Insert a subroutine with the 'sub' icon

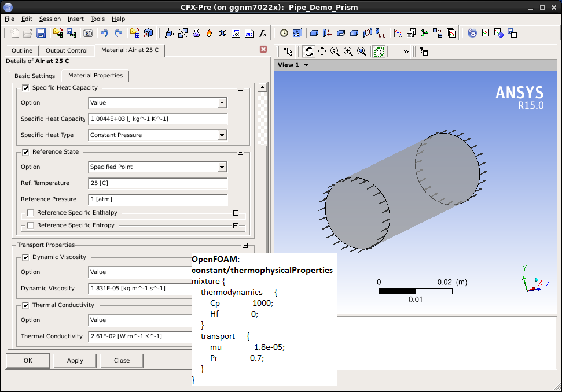point(249,34)
